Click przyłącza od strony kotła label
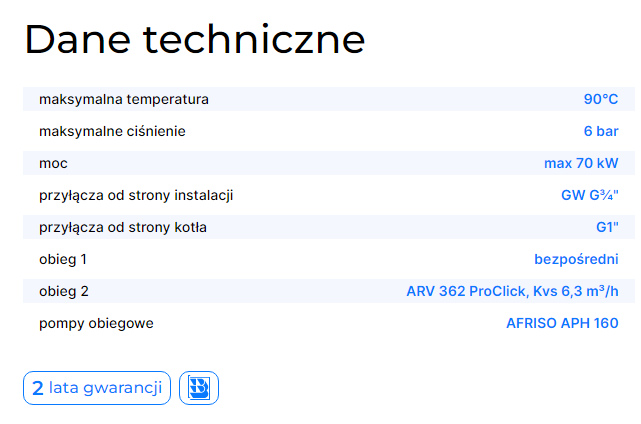641x424 pixels. (122, 227)
